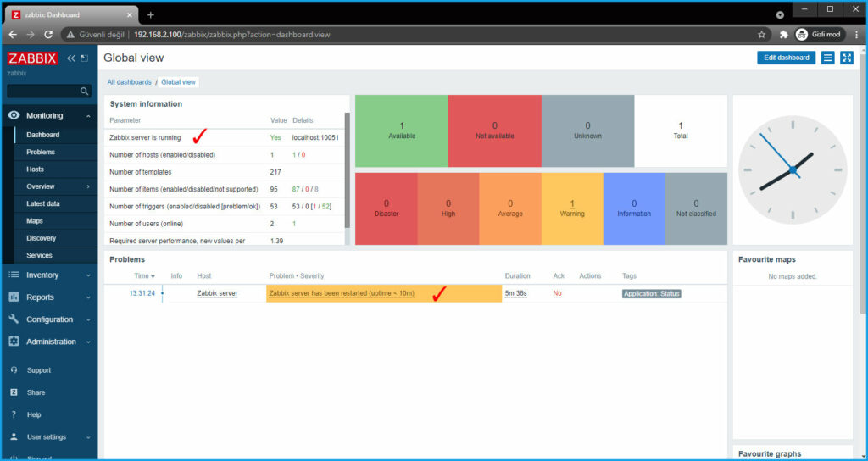Click the green Available hosts tile
868x461 pixels.
(401, 131)
